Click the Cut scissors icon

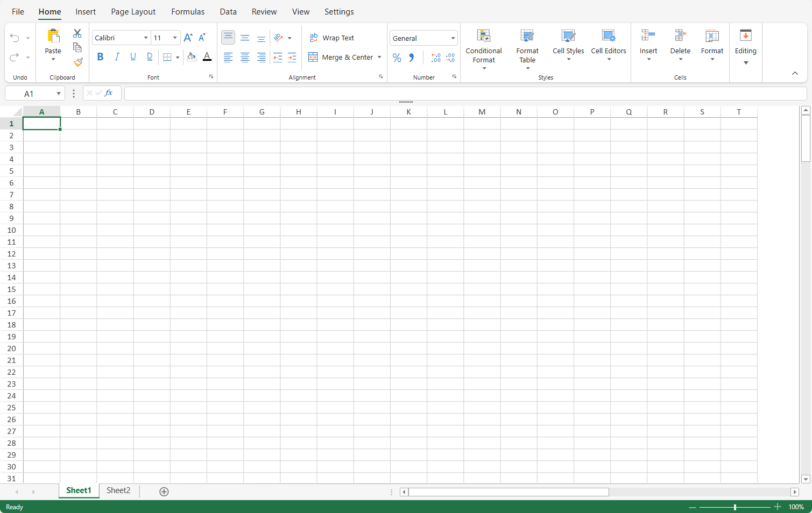(x=77, y=33)
